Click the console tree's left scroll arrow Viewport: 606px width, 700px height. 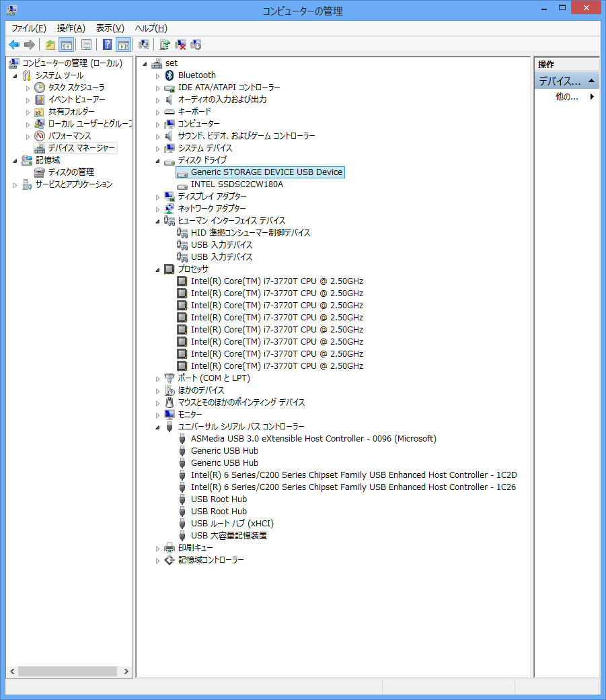coord(12,671)
